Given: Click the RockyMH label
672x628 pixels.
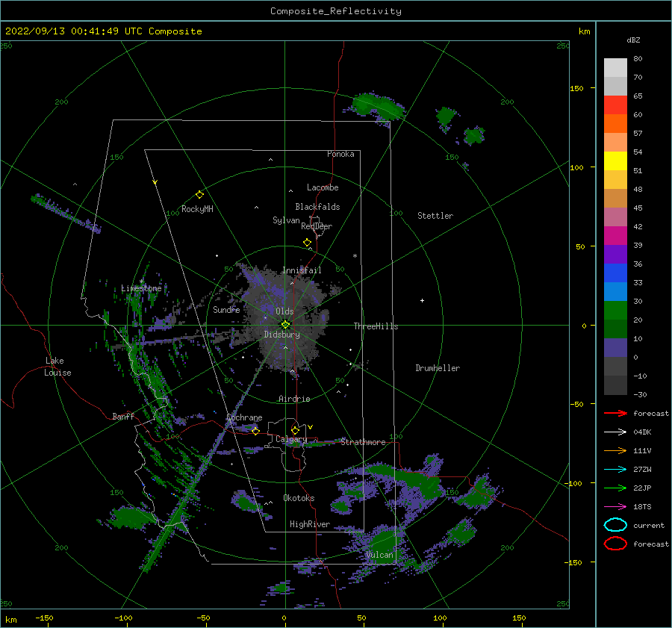Looking at the screenshot, I should point(197,209).
